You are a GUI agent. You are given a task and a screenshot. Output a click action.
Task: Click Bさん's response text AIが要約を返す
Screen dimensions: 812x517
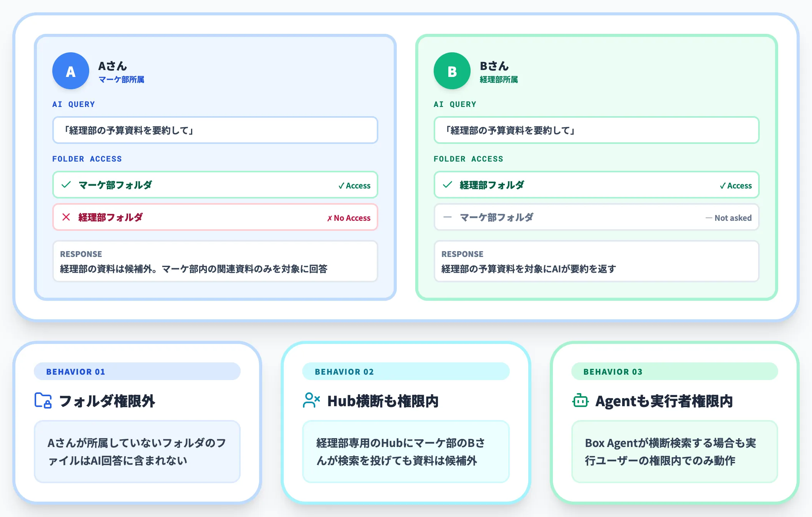point(584,269)
